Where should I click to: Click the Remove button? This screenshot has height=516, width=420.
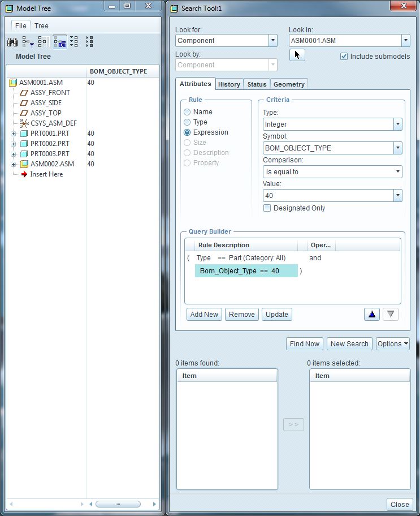(242, 314)
